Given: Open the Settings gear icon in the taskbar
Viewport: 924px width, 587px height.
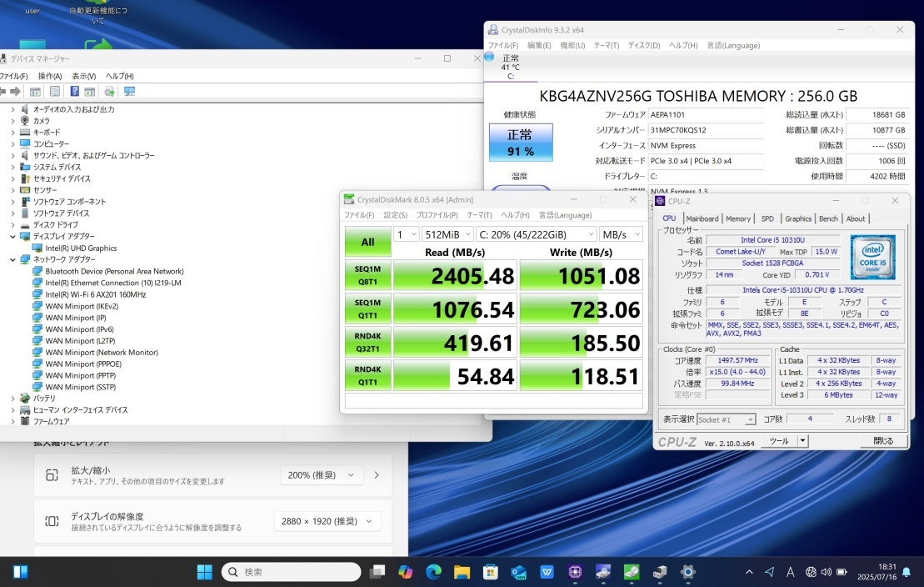Looking at the screenshot, I should click(687, 572).
